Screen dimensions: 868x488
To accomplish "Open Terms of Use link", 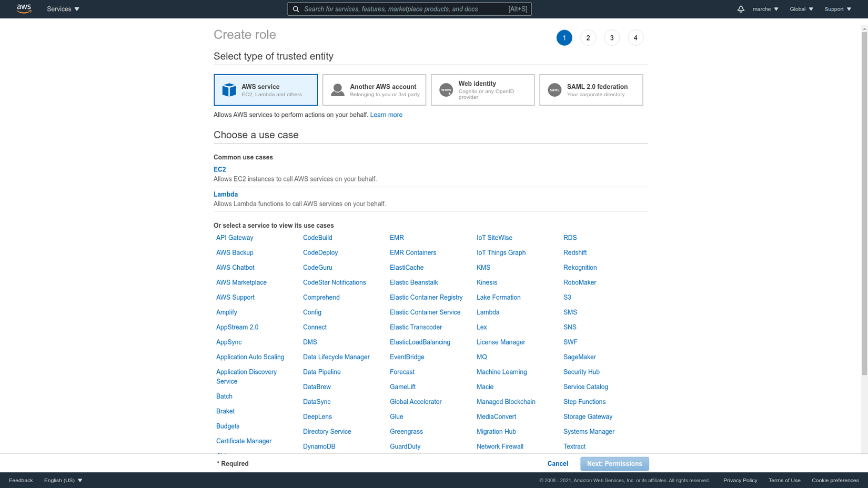I will [784, 480].
